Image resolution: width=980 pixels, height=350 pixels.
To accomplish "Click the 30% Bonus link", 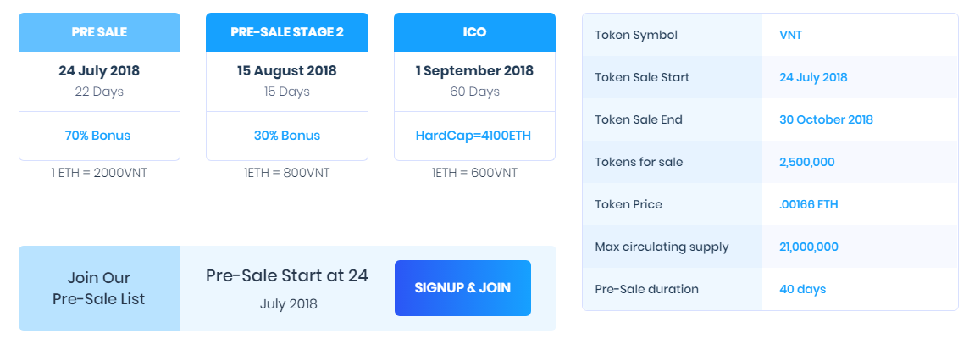I will (x=287, y=136).
